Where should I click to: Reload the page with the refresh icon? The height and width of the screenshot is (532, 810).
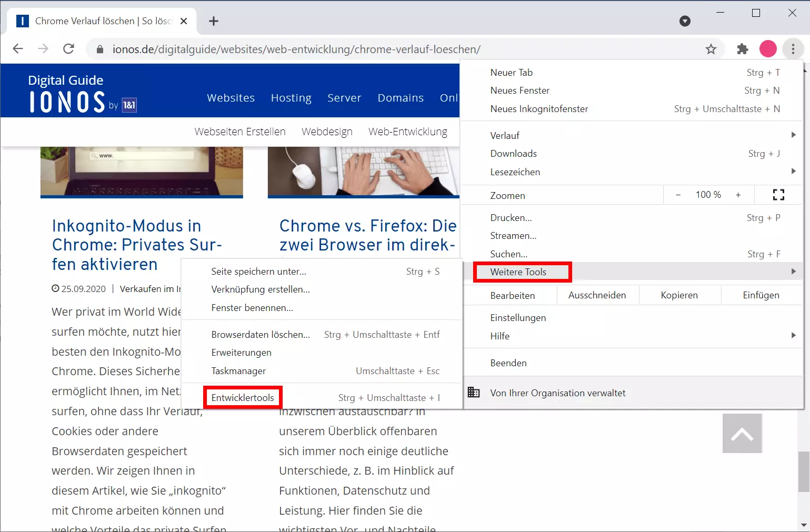(x=68, y=49)
